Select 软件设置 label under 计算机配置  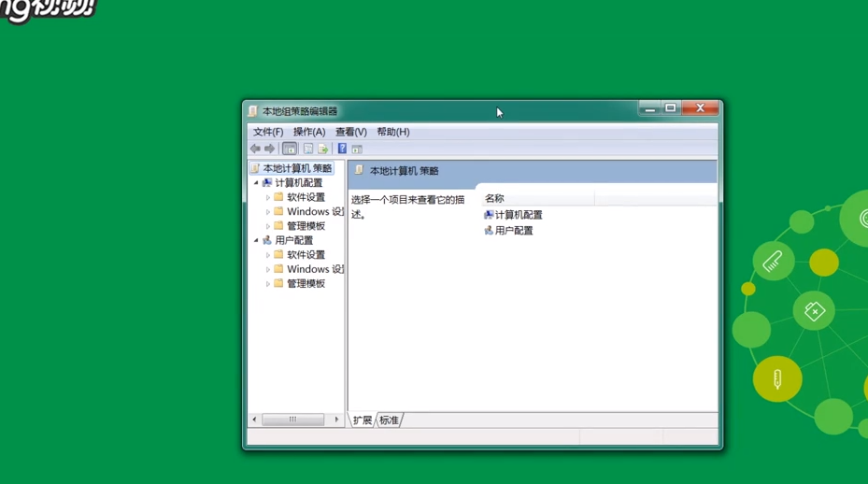[x=306, y=197]
